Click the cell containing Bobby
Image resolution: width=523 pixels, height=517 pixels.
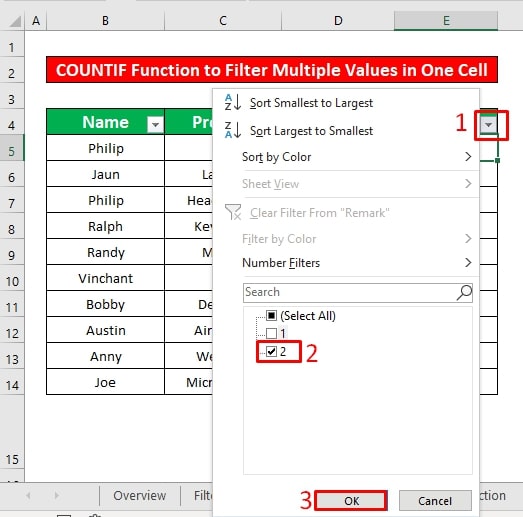pos(105,304)
